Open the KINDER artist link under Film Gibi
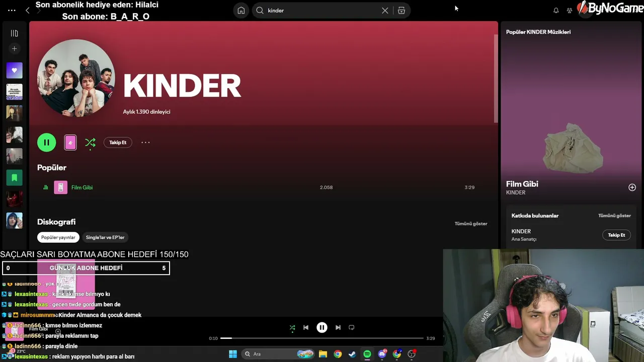This screenshot has width=644, height=362. 516,193
